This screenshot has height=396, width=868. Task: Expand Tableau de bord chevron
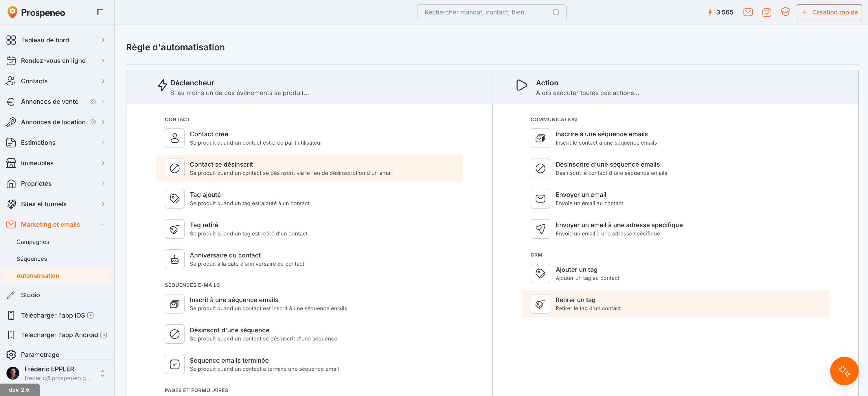click(103, 40)
